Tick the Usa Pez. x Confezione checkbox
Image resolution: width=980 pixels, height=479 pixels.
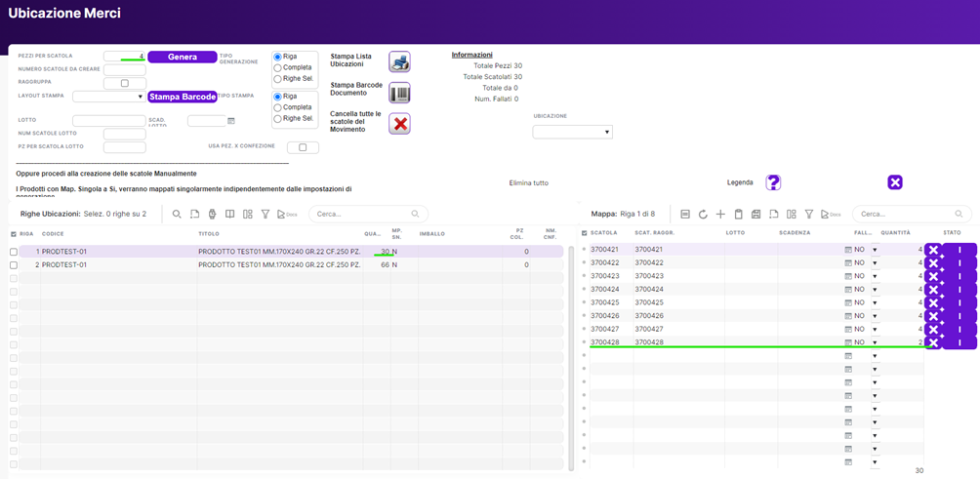click(303, 148)
